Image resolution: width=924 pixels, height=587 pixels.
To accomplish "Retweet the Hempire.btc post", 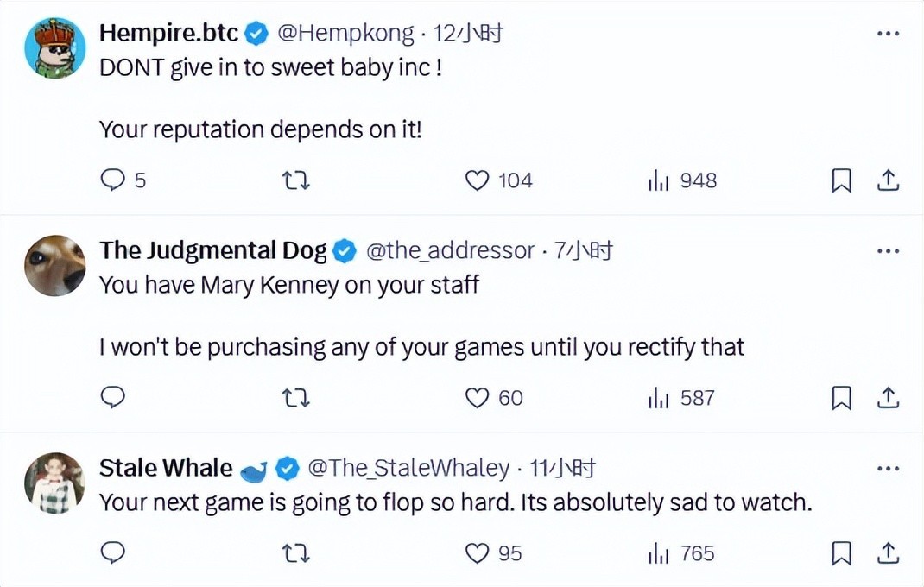I will pyautogui.click(x=296, y=180).
